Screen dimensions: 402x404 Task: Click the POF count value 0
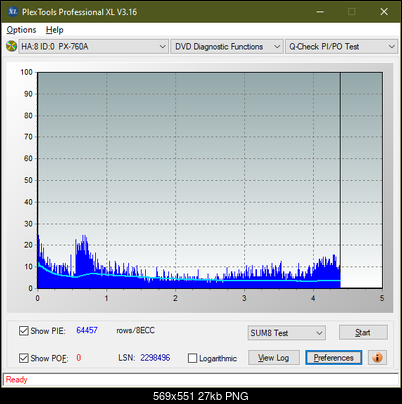(79, 358)
